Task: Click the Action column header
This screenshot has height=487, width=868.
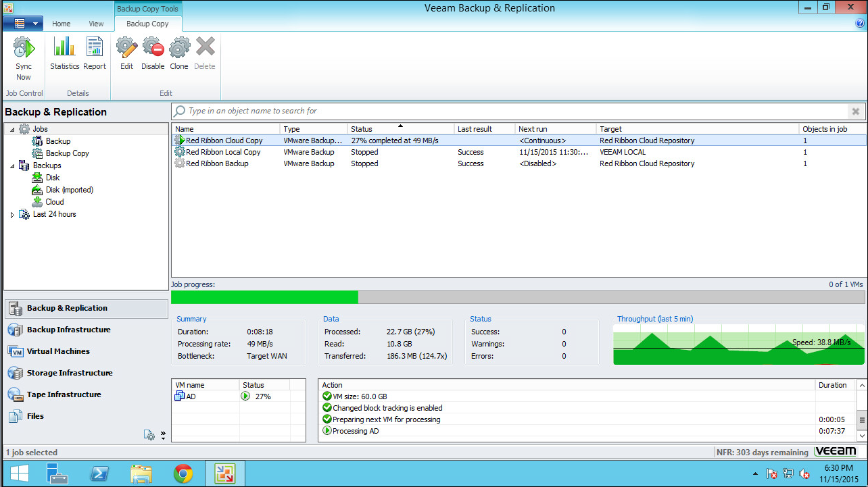Action: pos(566,385)
